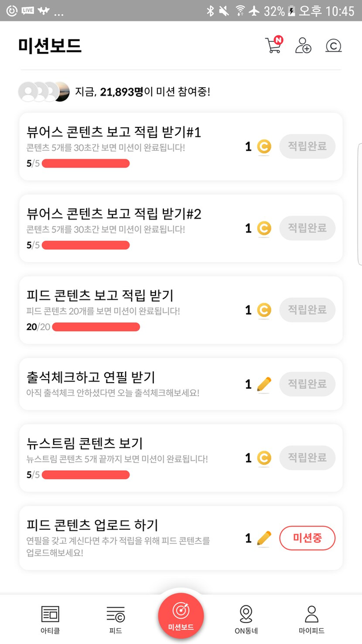362x644 pixels.
Task: Select the 피드 콘텐츠 보고 적립 받기 title
Action: click(x=100, y=295)
